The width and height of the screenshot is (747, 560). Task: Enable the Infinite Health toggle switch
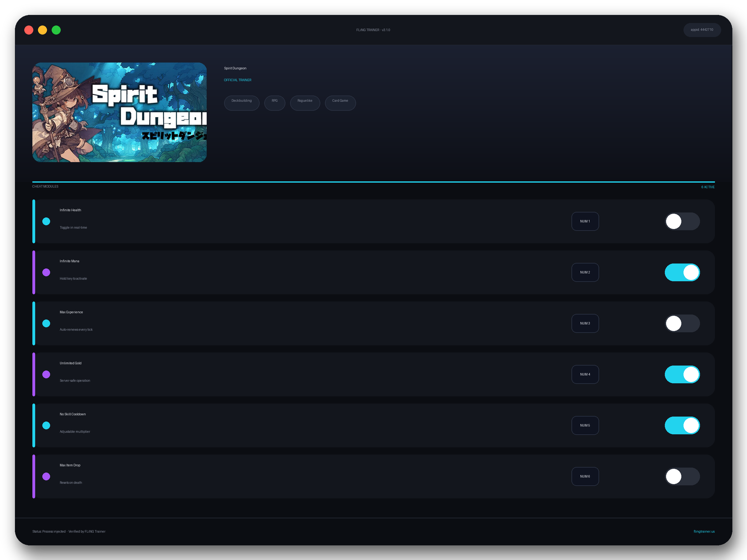pyautogui.click(x=682, y=222)
